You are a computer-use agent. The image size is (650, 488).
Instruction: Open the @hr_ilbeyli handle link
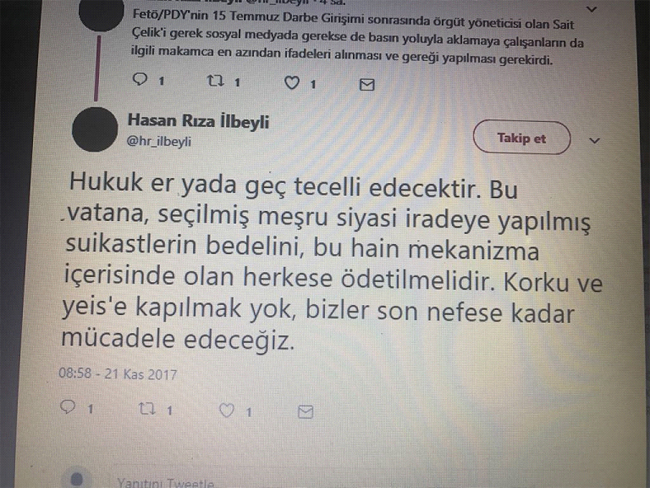click(x=159, y=141)
